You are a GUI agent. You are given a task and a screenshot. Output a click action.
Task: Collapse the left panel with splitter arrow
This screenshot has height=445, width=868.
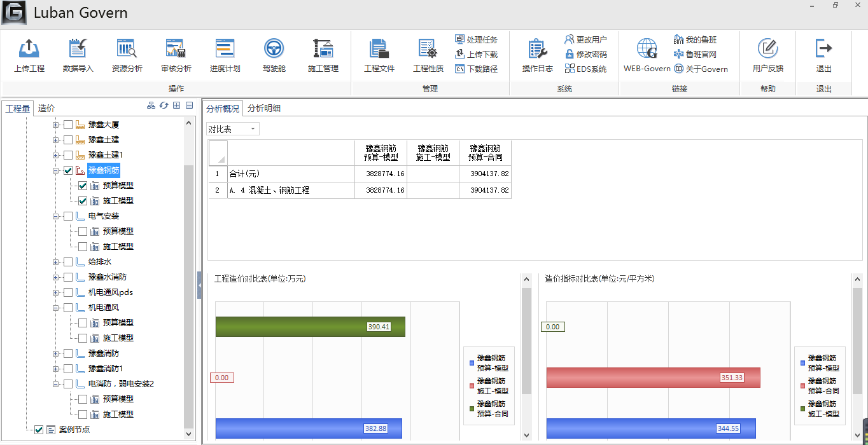pos(199,286)
